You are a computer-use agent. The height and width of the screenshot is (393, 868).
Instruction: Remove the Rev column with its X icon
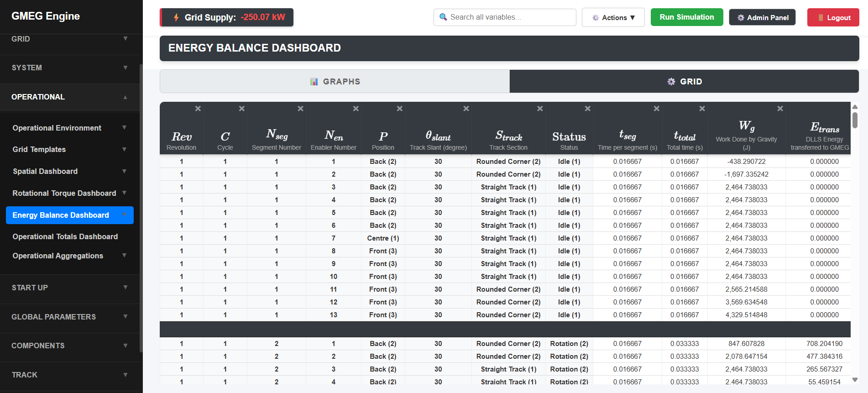tap(198, 109)
